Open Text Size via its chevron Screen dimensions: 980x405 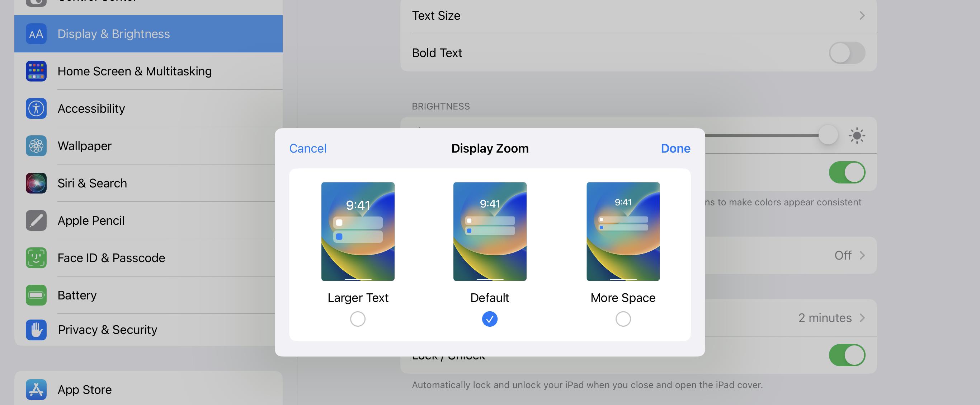click(862, 15)
